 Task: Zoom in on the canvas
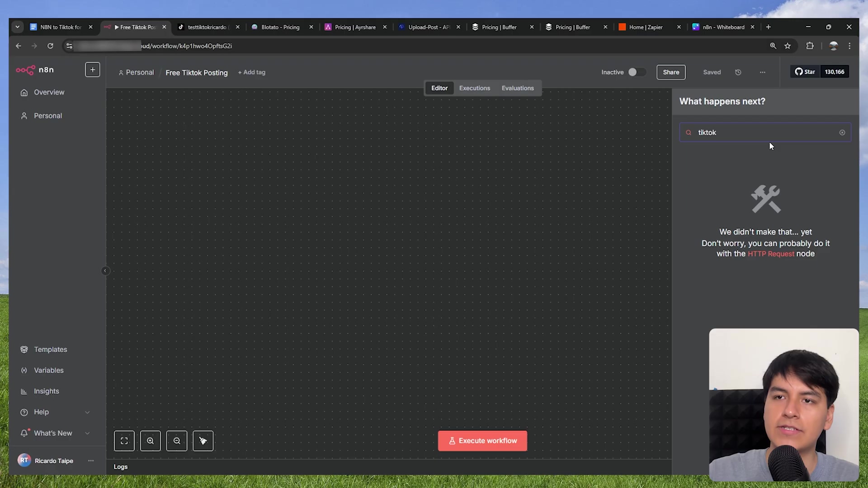coord(151,441)
